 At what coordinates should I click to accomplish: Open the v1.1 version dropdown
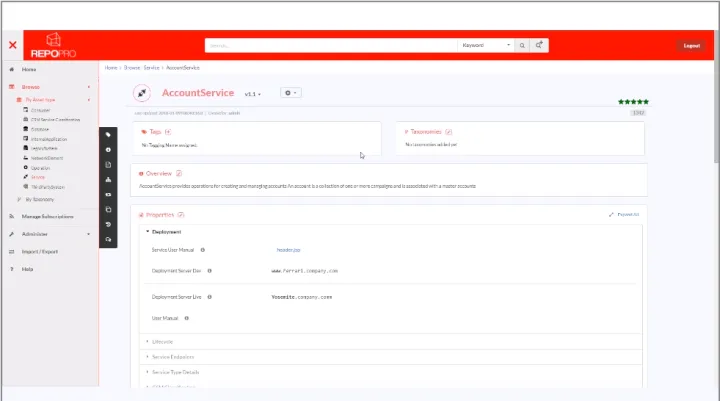pos(253,94)
